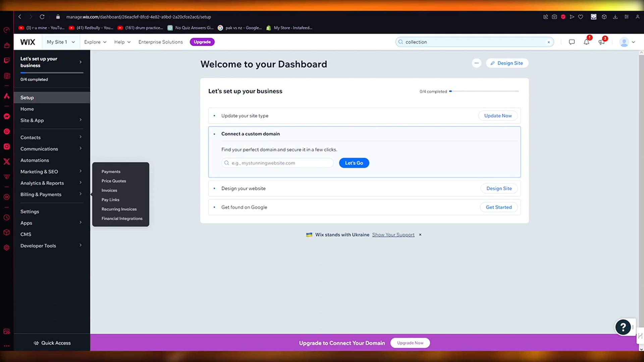Click the collection search box
Viewport: 644px width, 362px height.
pos(474,42)
